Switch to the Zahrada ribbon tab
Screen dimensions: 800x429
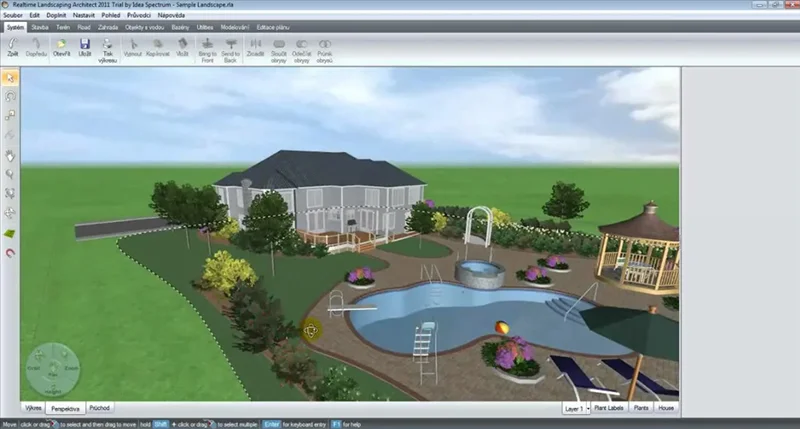coord(107,28)
